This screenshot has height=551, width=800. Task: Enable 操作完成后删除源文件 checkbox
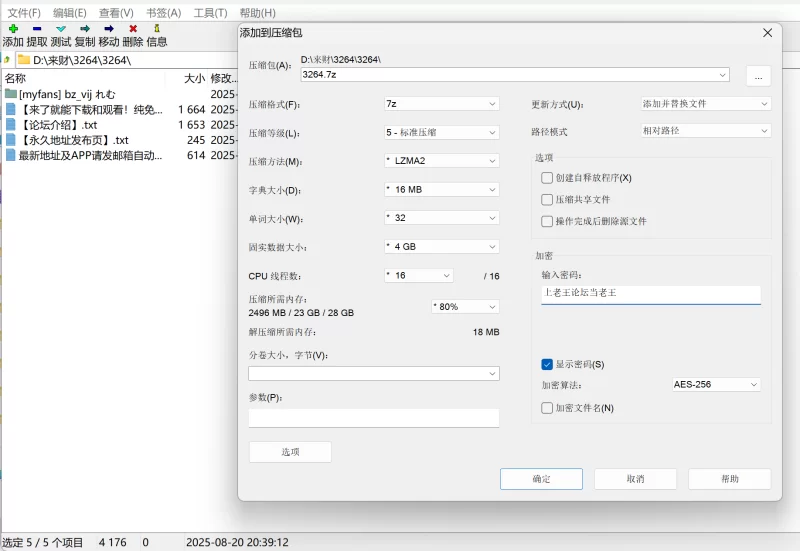(547, 221)
